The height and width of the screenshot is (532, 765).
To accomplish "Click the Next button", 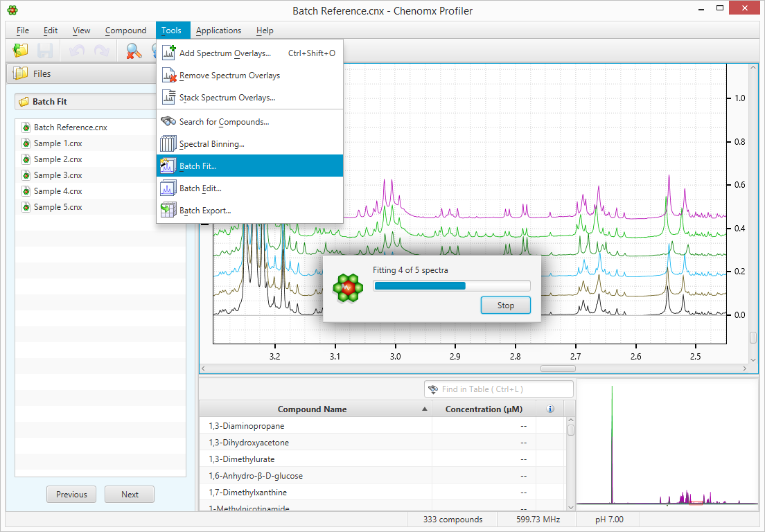I will click(x=130, y=495).
